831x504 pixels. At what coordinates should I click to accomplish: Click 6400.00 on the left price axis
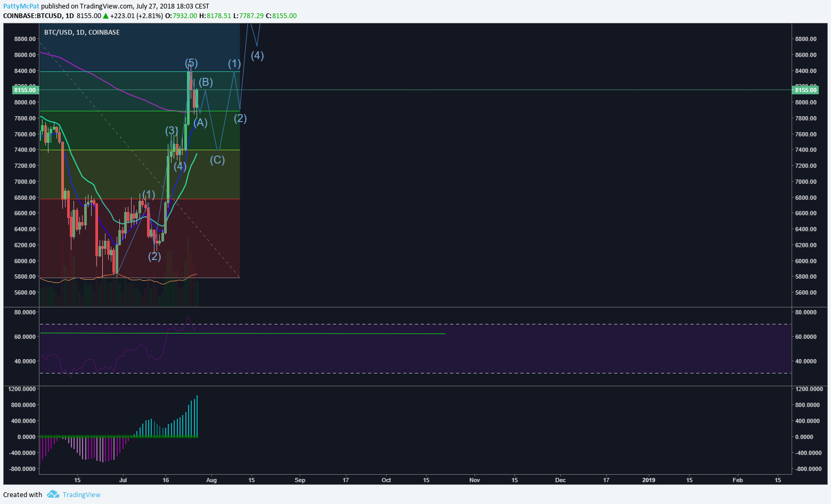[x=25, y=229]
